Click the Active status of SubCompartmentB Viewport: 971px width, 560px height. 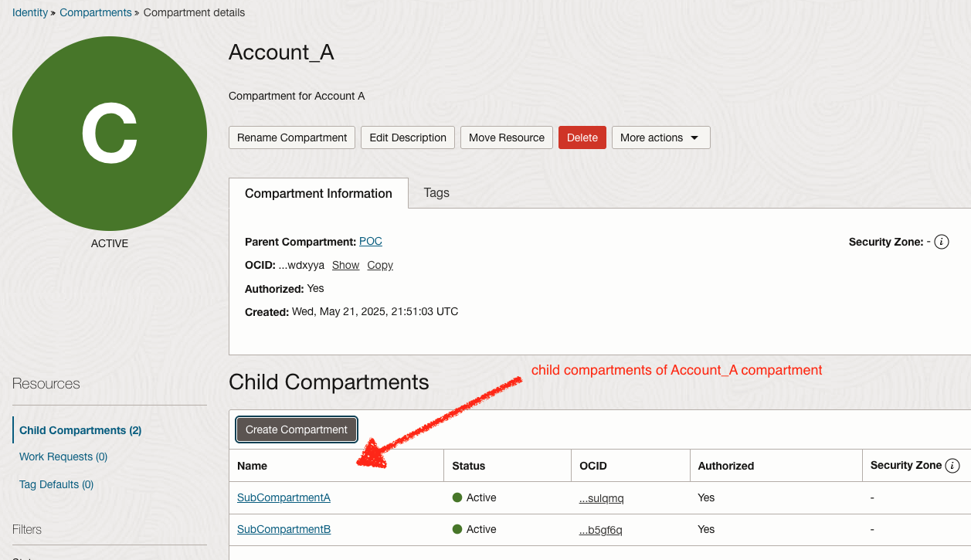(x=474, y=529)
